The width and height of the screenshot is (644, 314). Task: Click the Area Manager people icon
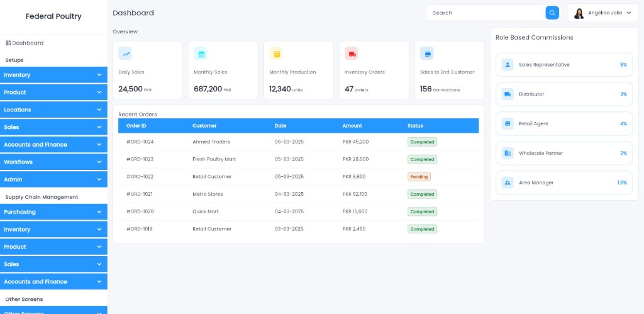pos(508,182)
